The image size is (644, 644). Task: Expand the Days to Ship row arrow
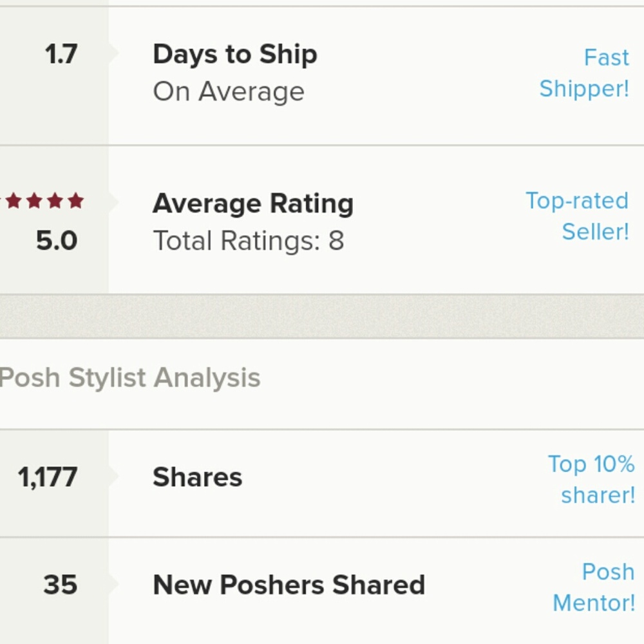pos(113,55)
